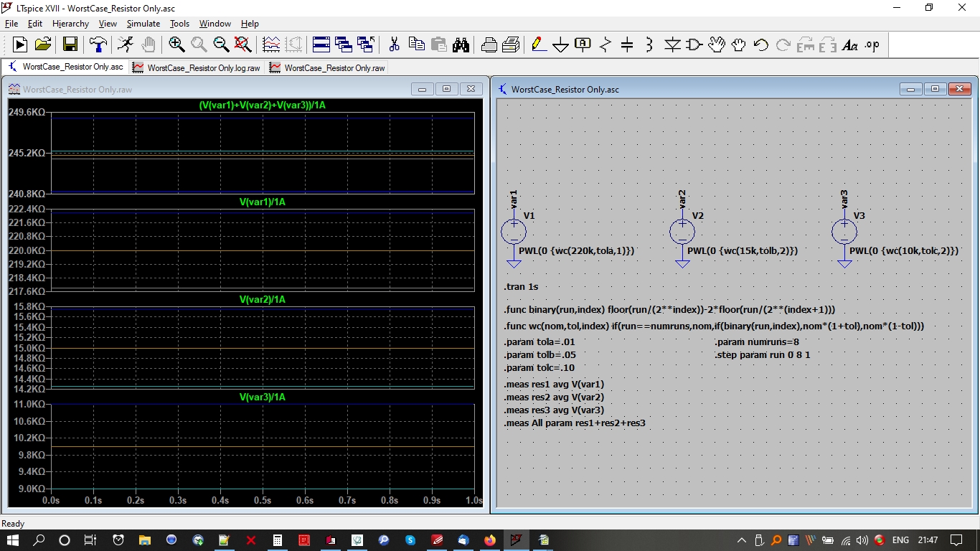
Task: Place a Resistor component
Action: point(605,45)
